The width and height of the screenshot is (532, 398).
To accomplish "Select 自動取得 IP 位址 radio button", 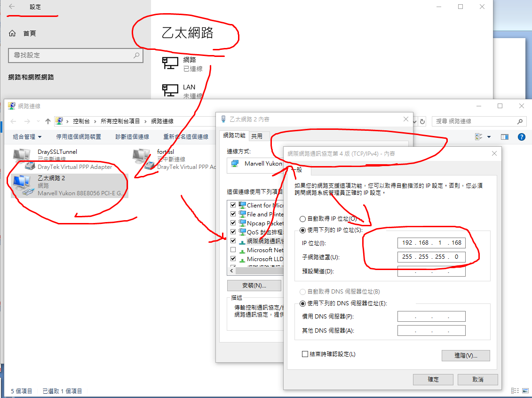I will (x=302, y=219).
